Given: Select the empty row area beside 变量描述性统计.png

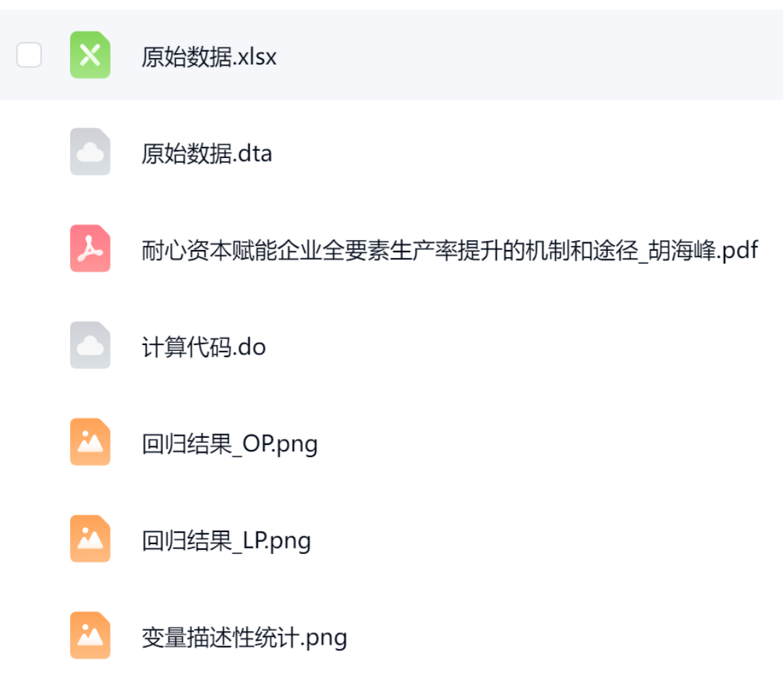Looking at the screenshot, I should point(565,635).
